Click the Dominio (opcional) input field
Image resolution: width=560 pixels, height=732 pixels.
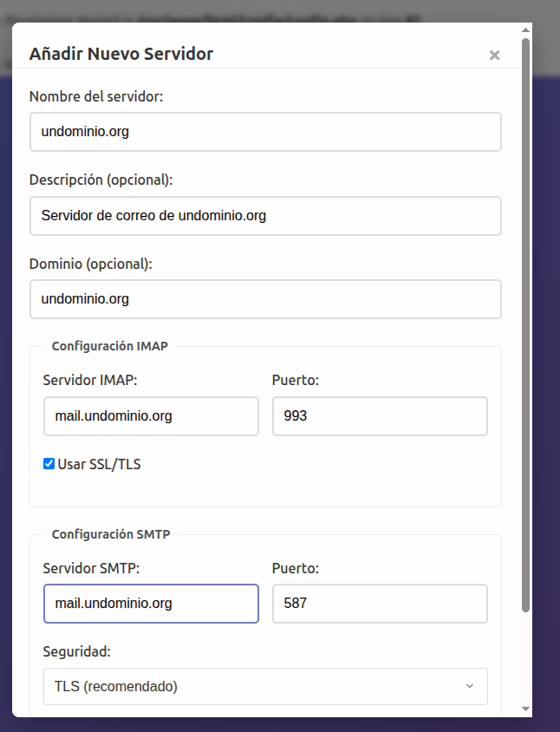(265, 299)
